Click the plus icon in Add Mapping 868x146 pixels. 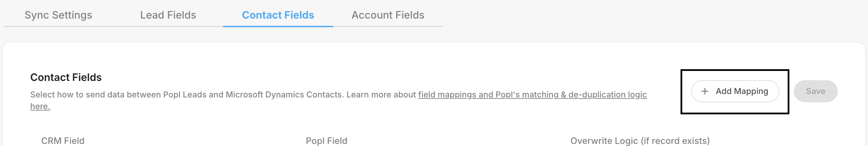tap(705, 91)
